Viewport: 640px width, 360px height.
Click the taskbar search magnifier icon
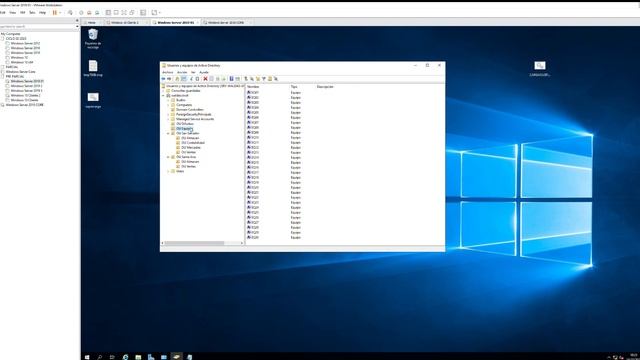[x=100, y=357]
